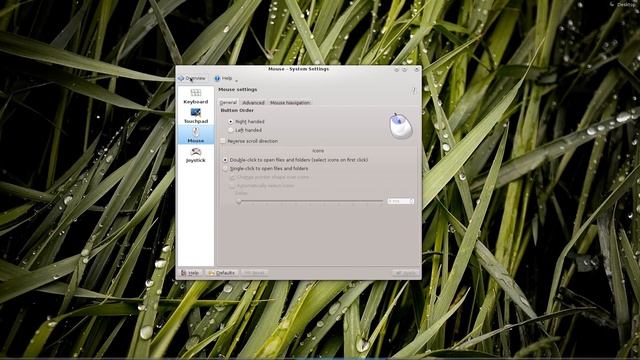Select Left handed button order
Image resolution: width=640 pixels, height=360 pixels.
(x=245, y=130)
